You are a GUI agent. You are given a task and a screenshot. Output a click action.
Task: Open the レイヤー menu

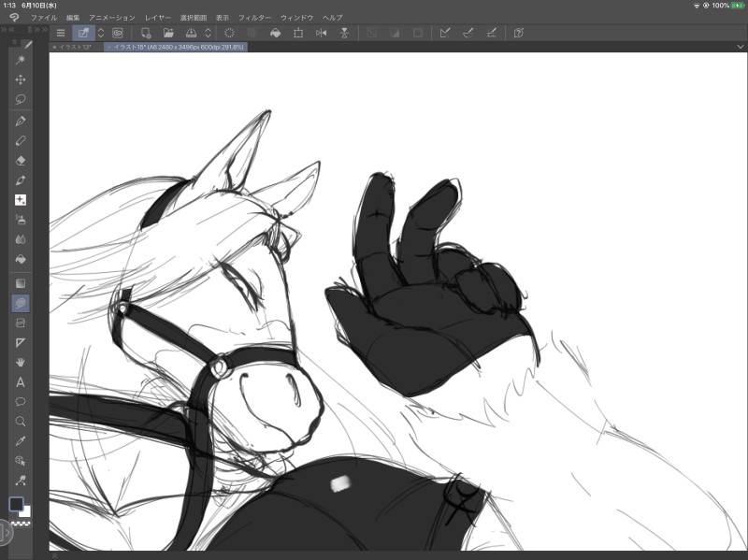[158, 18]
